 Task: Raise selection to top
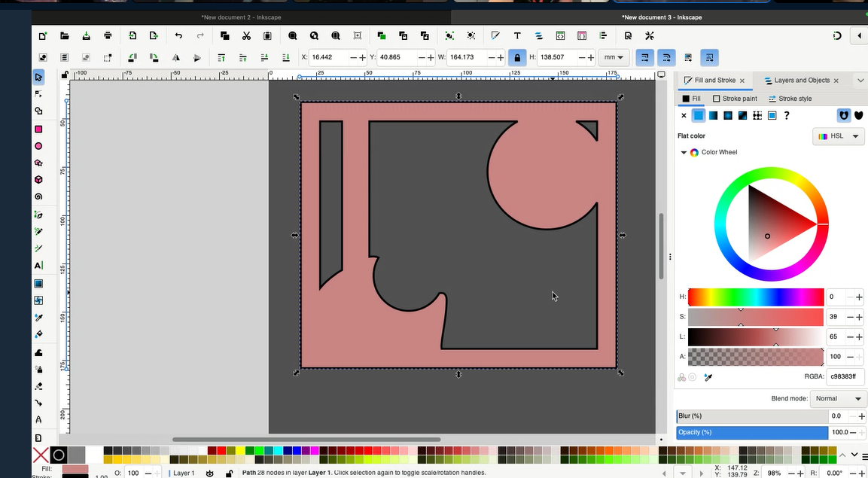(221, 57)
